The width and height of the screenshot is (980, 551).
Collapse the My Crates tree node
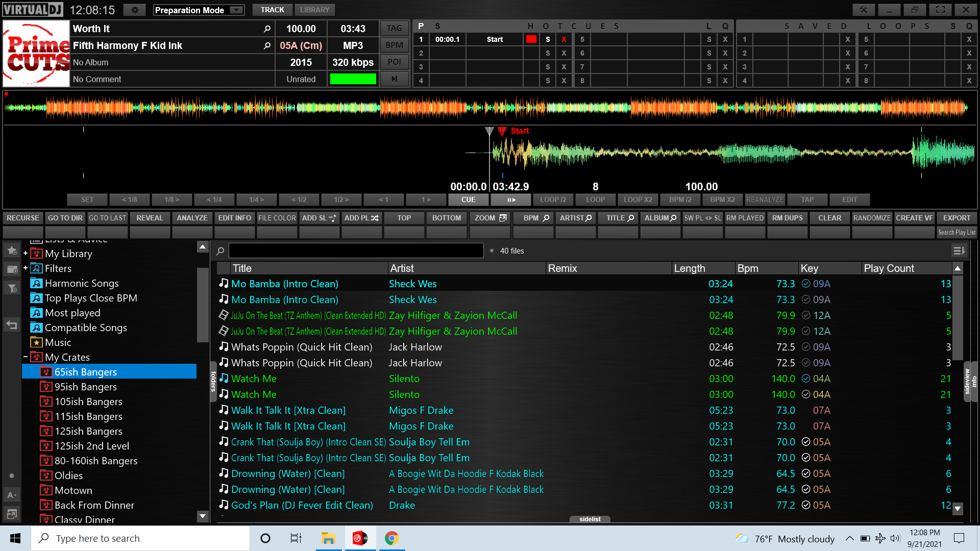click(25, 357)
